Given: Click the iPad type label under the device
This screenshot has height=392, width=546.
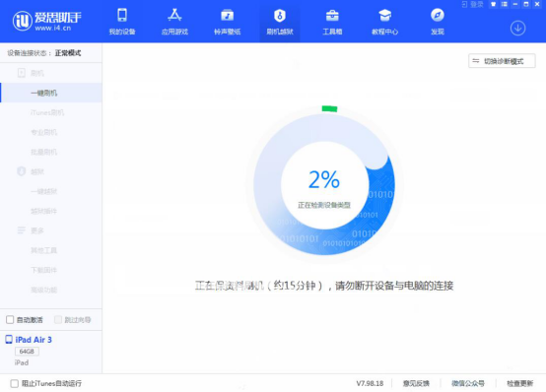Looking at the screenshot, I should tap(22, 362).
